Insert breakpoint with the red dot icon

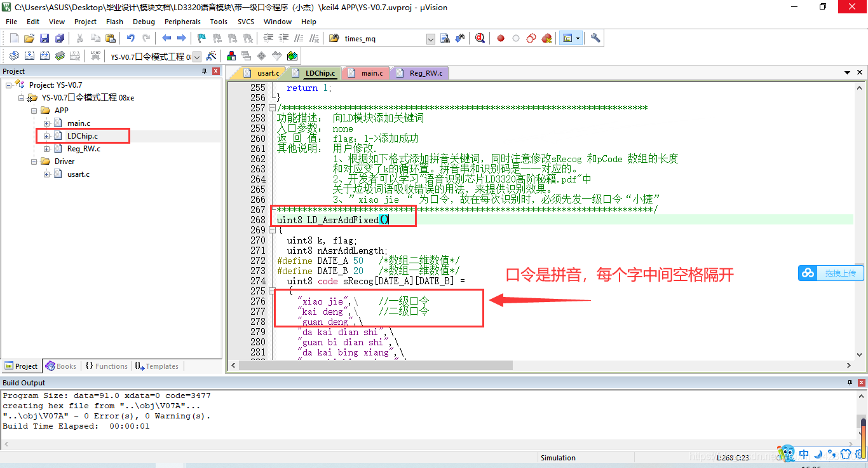(x=501, y=38)
